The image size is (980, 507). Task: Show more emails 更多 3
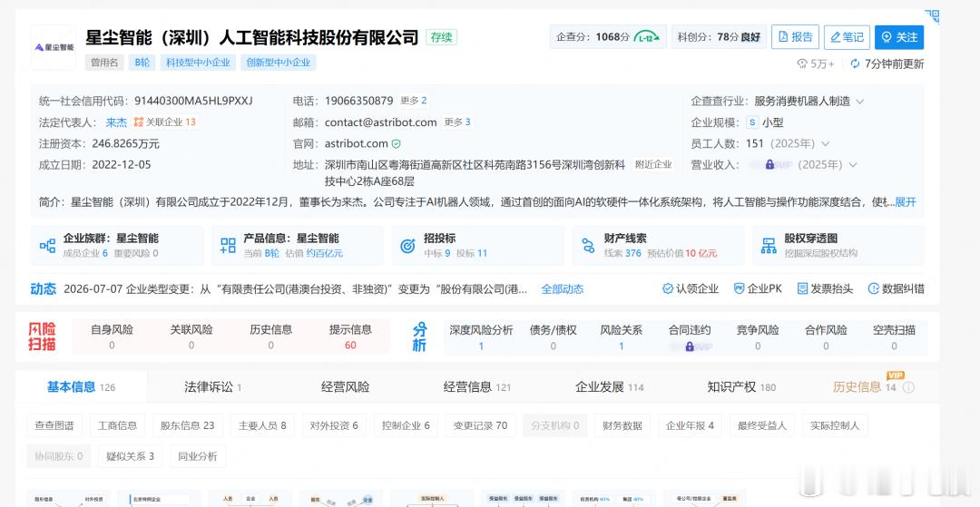click(x=456, y=122)
